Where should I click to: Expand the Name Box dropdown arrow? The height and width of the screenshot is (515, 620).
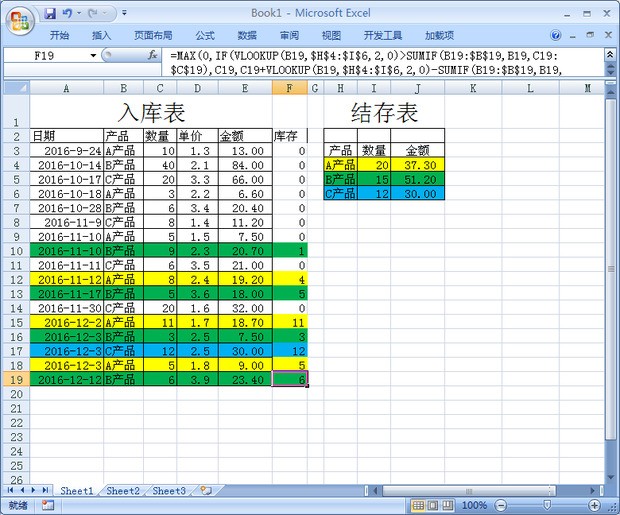(x=93, y=55)
